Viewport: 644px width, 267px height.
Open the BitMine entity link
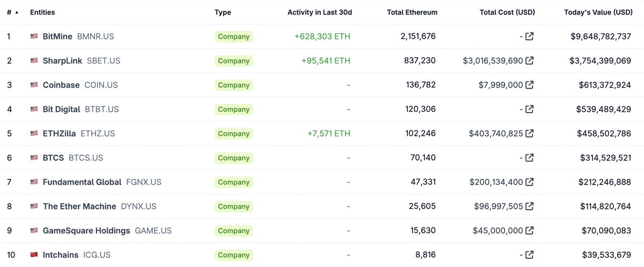57,37
